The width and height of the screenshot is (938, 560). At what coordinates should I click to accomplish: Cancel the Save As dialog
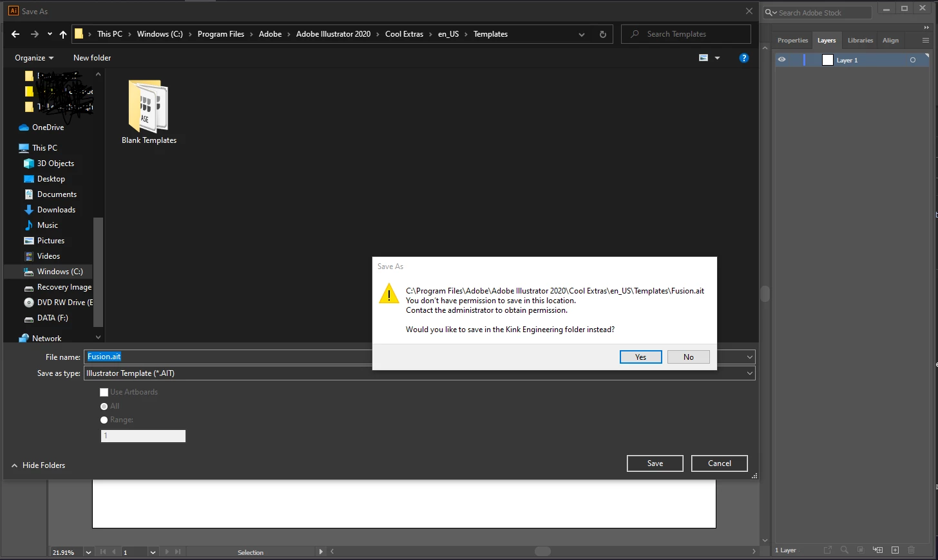[719, 463]
